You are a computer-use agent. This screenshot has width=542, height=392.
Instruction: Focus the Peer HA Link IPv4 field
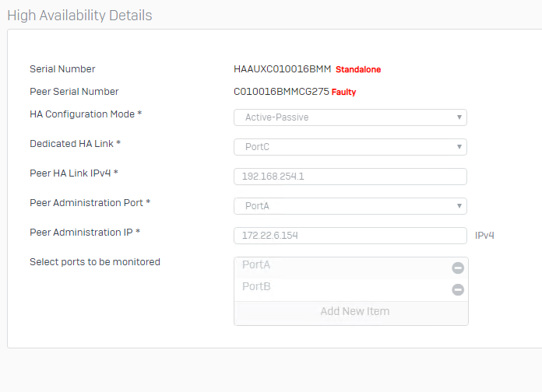click(x=350, y=177)
